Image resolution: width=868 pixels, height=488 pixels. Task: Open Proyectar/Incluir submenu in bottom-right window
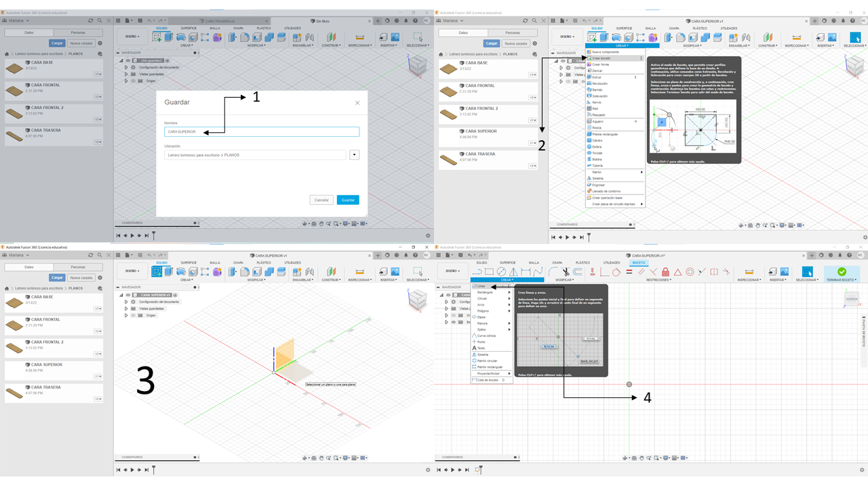click(491, 373)
